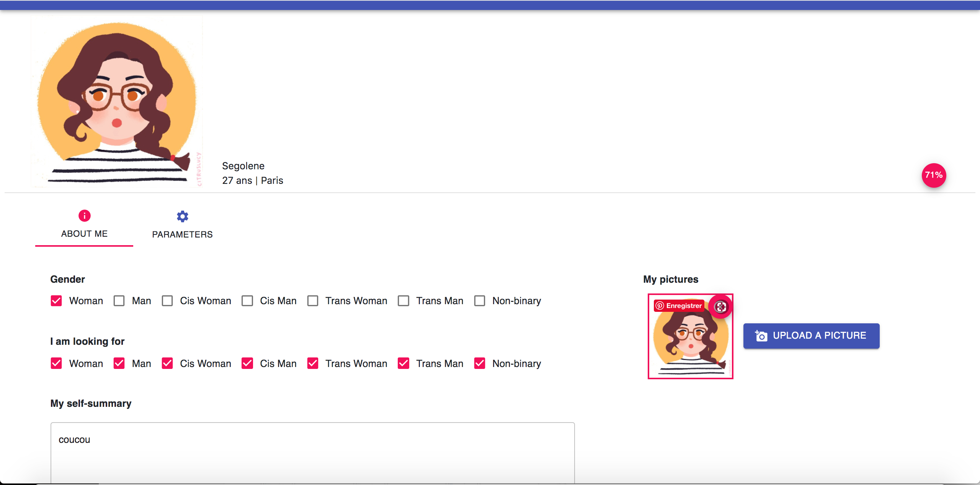Click the round pink delete button on thumbnail
980x485 pixels.
coord(720,306)
